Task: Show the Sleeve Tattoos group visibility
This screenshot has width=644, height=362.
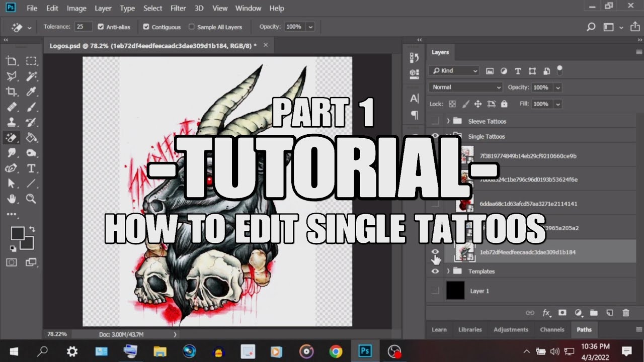Action: point(435,121)
